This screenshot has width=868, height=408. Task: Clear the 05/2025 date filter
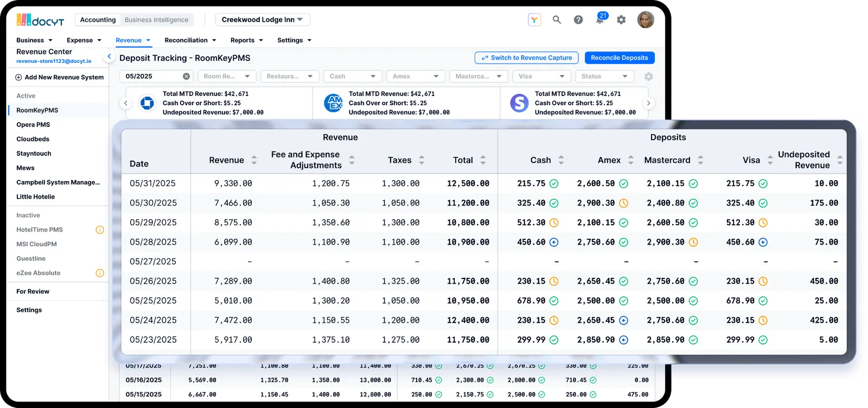click(186, 76)
